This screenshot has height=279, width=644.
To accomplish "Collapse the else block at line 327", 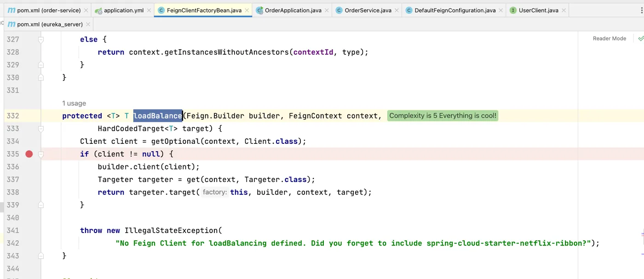I will (41, 40).
